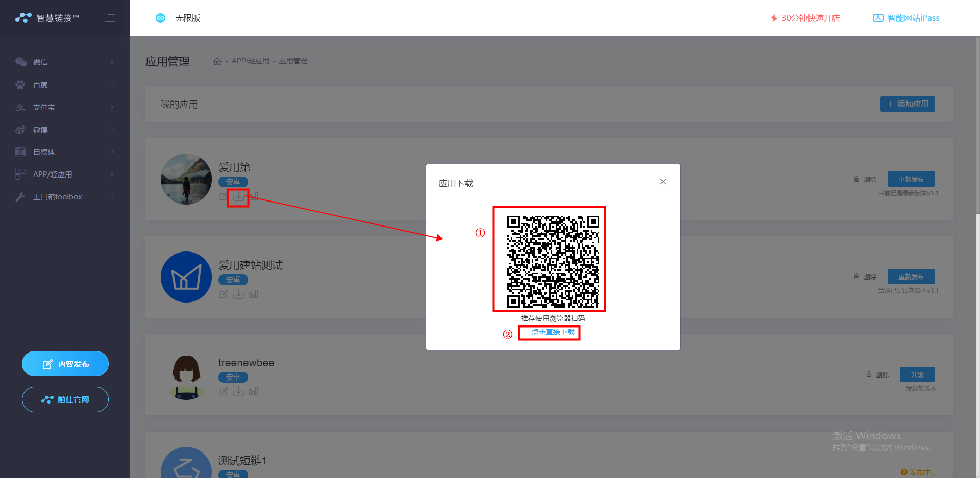Click the 智慧链接 logo icon
Viewport: 980px width, 478px height.
(x=23, y=18)
